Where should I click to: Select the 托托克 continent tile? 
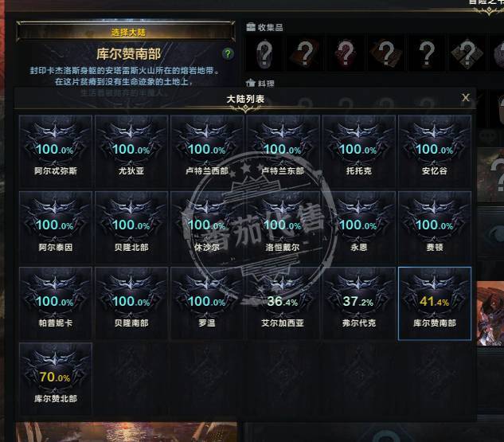[359, 151]
